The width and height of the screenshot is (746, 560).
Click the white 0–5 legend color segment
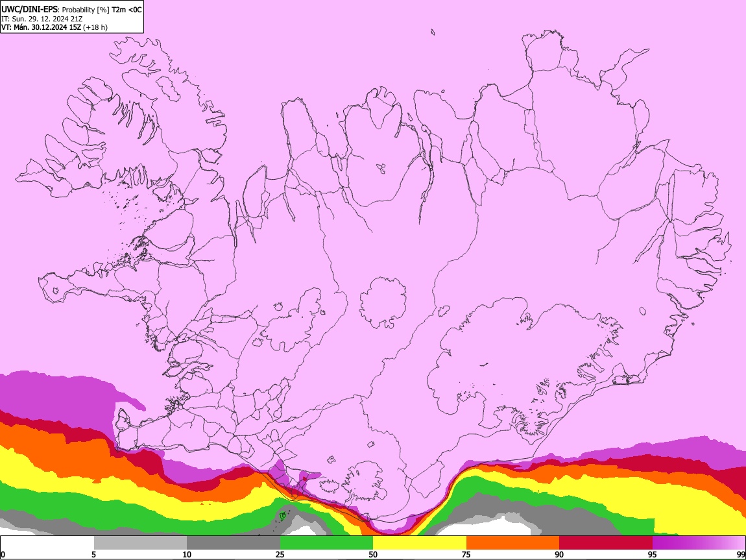[47, 543]
